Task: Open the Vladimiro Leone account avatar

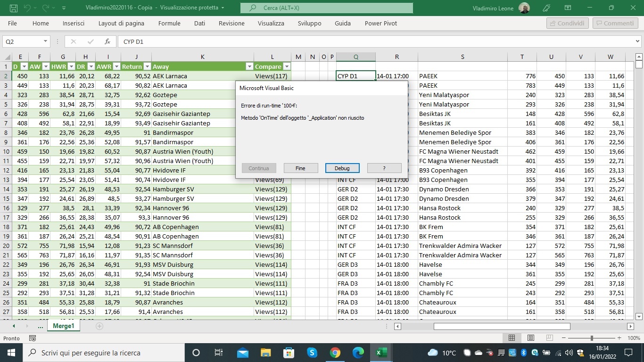Action: (524, 8)
